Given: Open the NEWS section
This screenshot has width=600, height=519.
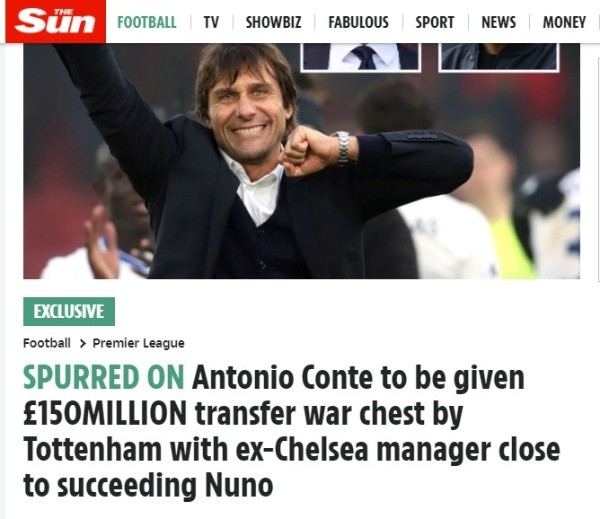Looking at the screenshot, I should coord(498,22).
